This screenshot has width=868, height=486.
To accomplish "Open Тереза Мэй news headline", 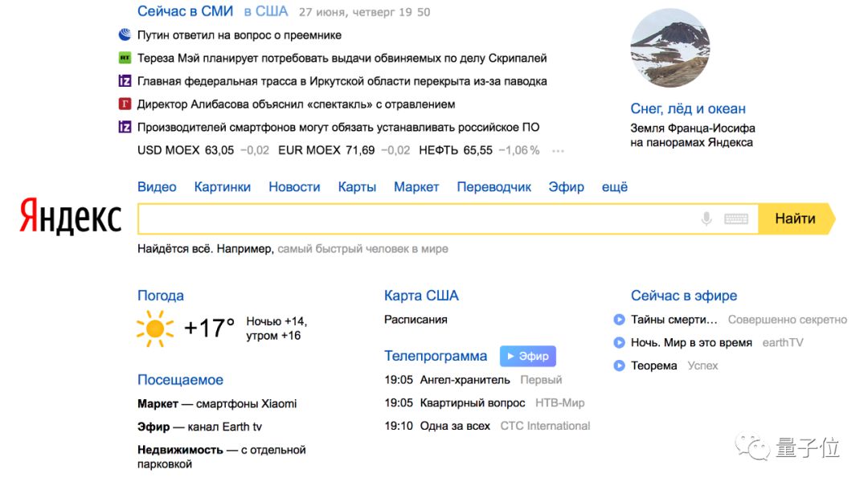I will 342,58.
